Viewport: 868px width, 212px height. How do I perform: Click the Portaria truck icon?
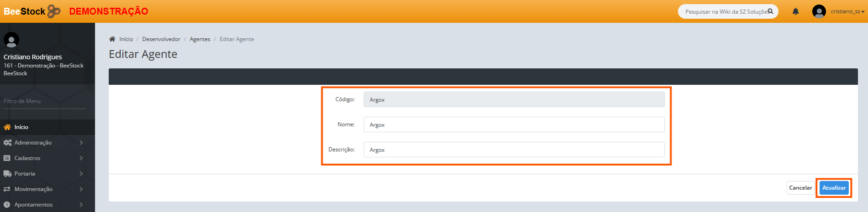point(7,174)
